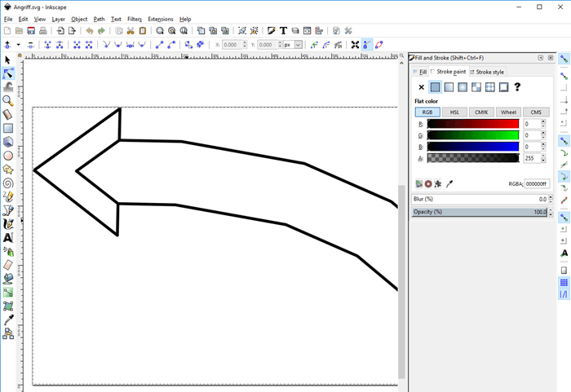The image size is (571, 392).
Task: Pick the Measure ruler tool
Action: pyautogui.click(x=8, y=114)
